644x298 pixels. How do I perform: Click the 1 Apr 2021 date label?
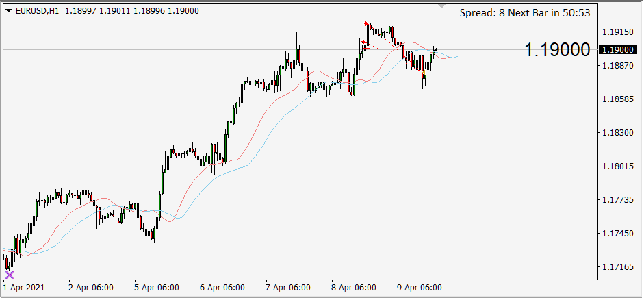[24, 287]
